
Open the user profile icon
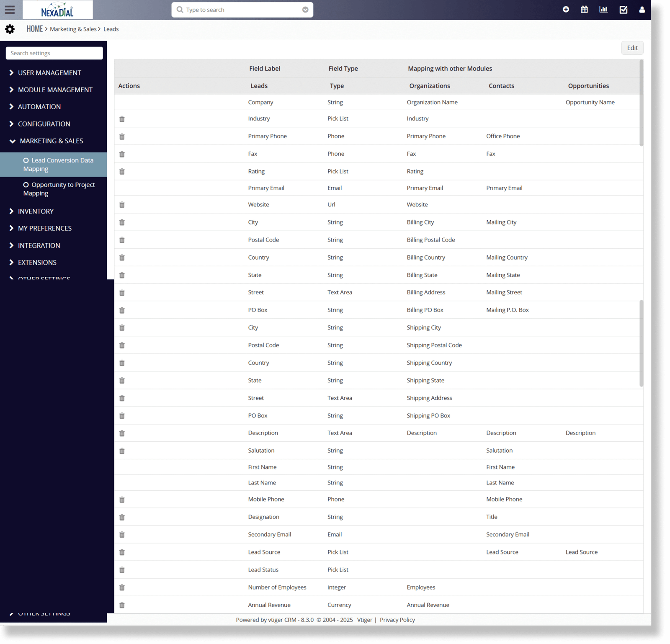(x=642, y=10)
